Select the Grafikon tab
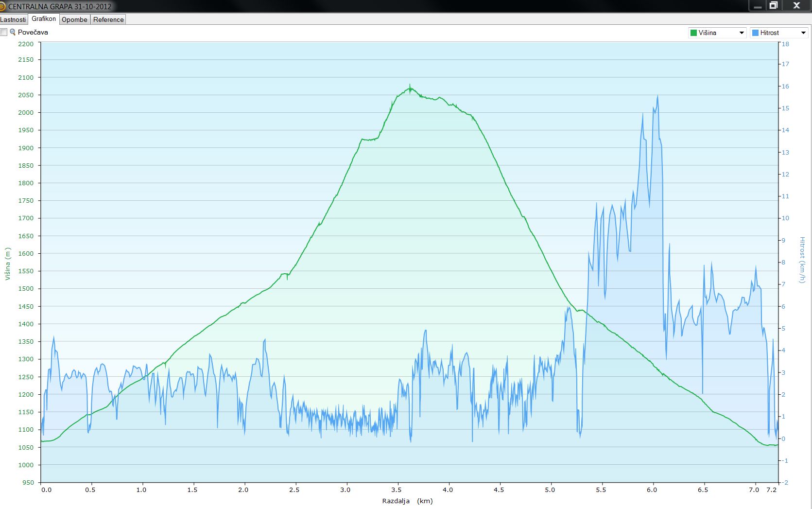Image resolution: width=812 pixels, height=509 pixels. click(44, 19)
